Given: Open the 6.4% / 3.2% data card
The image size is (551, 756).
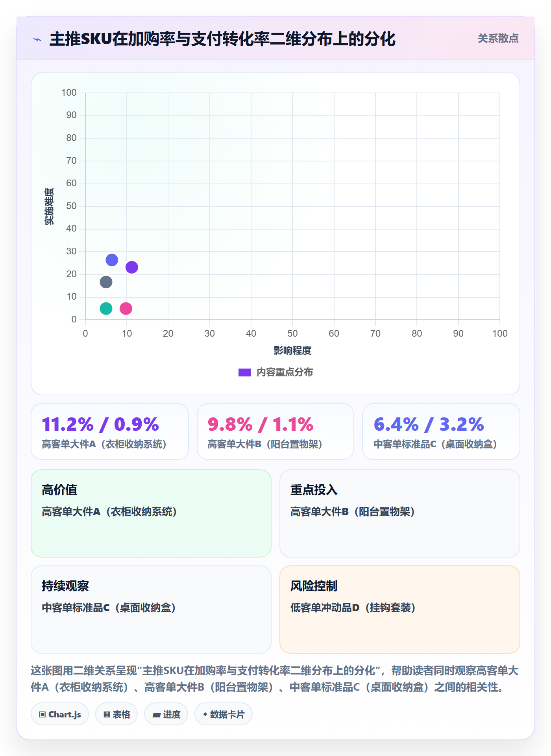Looking at the screenshot, I should pos(441,431).
